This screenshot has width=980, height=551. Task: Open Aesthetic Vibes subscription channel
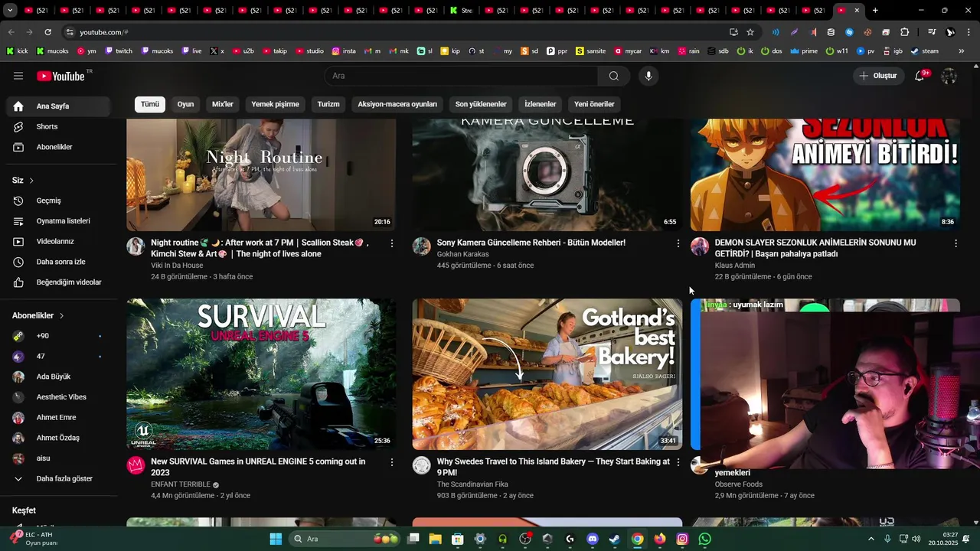pos(60,397)
